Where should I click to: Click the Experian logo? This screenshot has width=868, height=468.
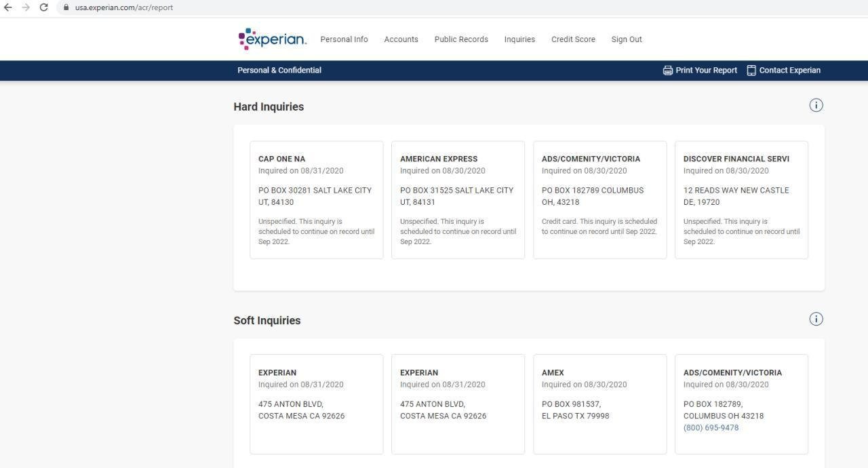tap(273, 39)
